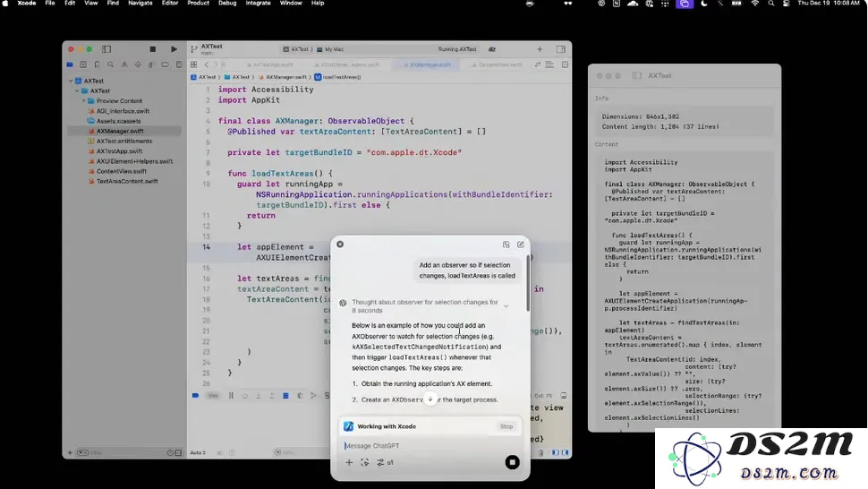Open work-with-apps icon in ChatGPT
Viewport: 868px width, 489px height.
point(365,462)
